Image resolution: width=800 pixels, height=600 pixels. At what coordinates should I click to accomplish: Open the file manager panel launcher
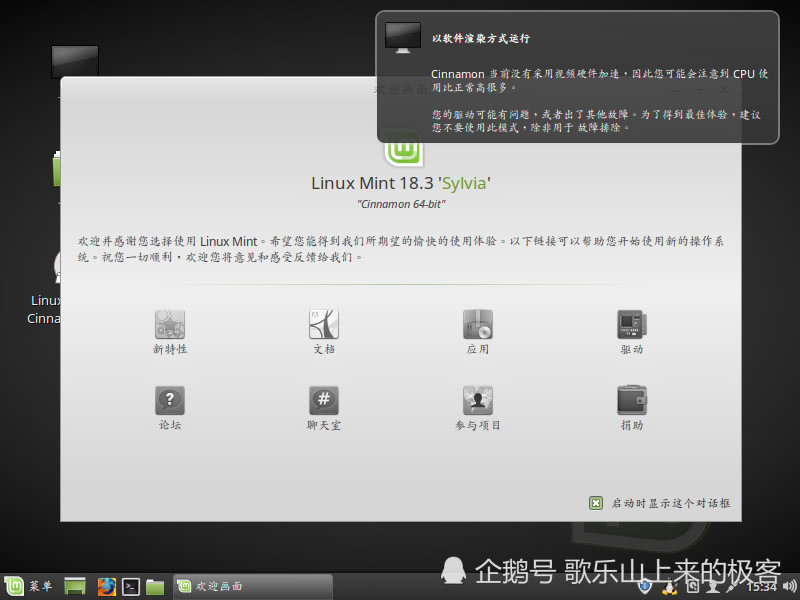point(155,587)
